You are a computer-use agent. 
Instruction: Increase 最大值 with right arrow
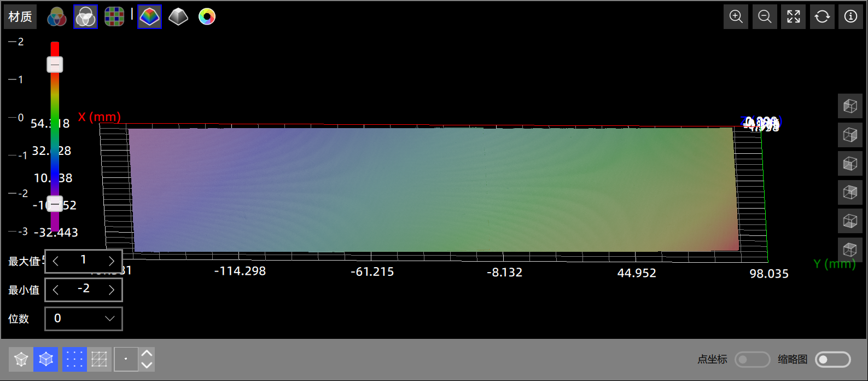(112, 261)
